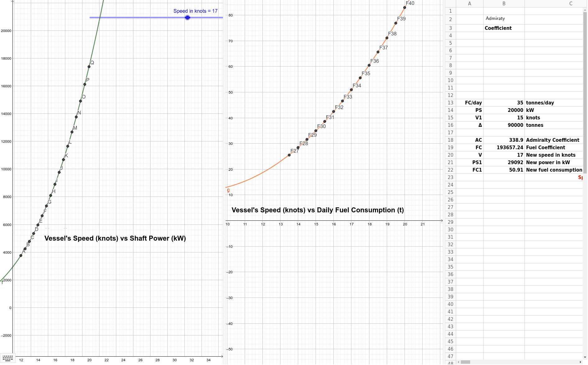Select point F27 on the orange curve
Viewport: 588px width, 365px height.
point(289,155)
